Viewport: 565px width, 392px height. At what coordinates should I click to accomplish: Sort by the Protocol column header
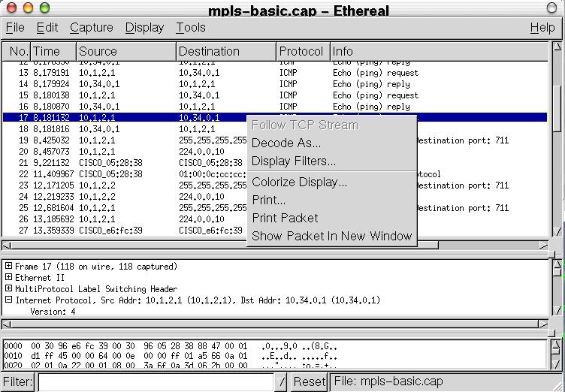pos(304,52)
